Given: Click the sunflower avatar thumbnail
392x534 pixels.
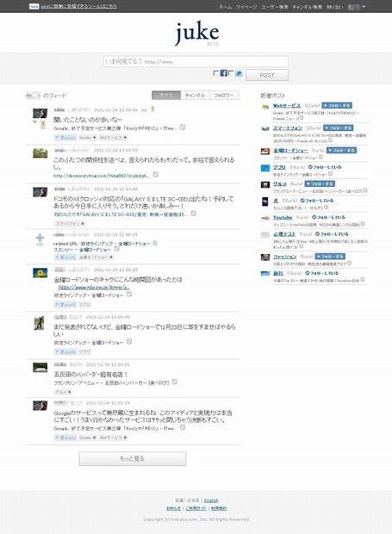Looking at the screenshot, I should (40, 273).
